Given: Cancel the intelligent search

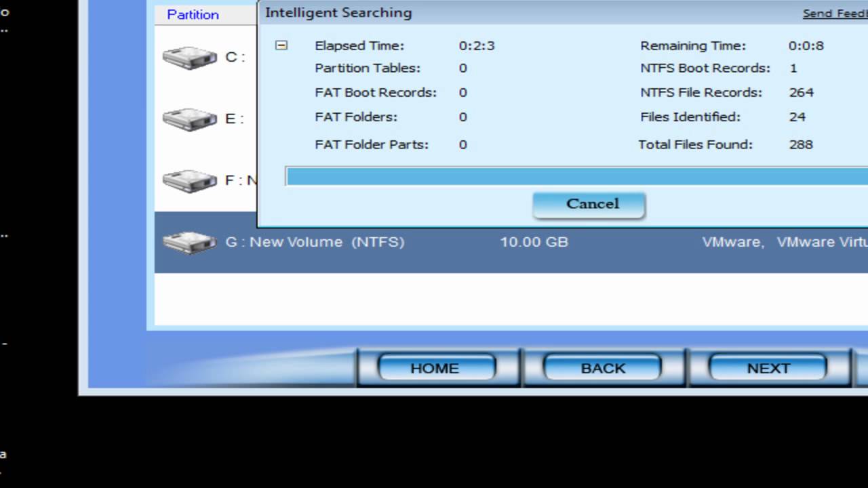Looking at the screenshot, I should (589, 205).
